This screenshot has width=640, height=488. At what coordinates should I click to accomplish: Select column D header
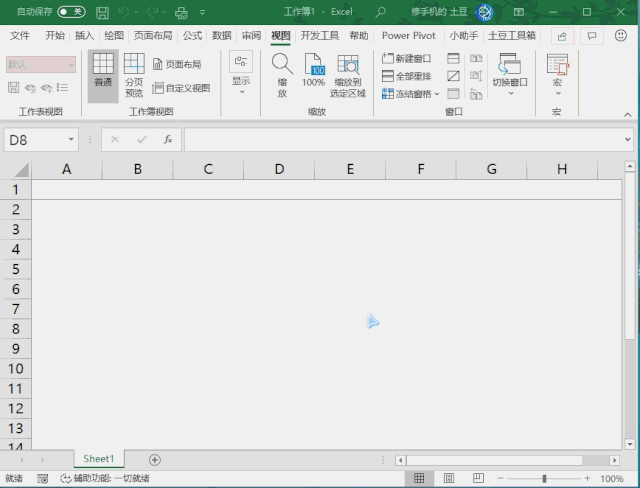(279, 169)
